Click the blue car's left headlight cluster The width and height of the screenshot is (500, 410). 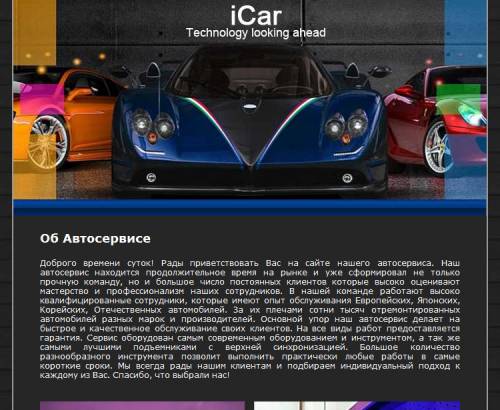(154, 124)
